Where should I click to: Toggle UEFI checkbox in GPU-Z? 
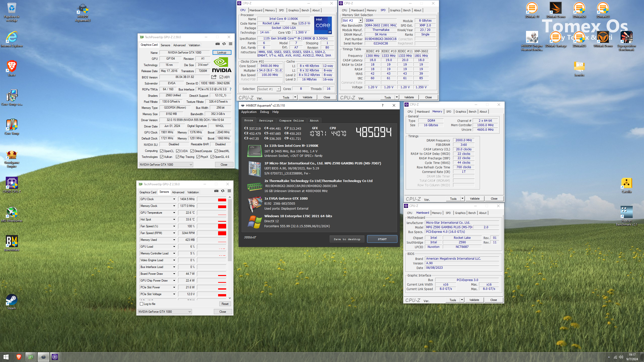tap(221, 77)
